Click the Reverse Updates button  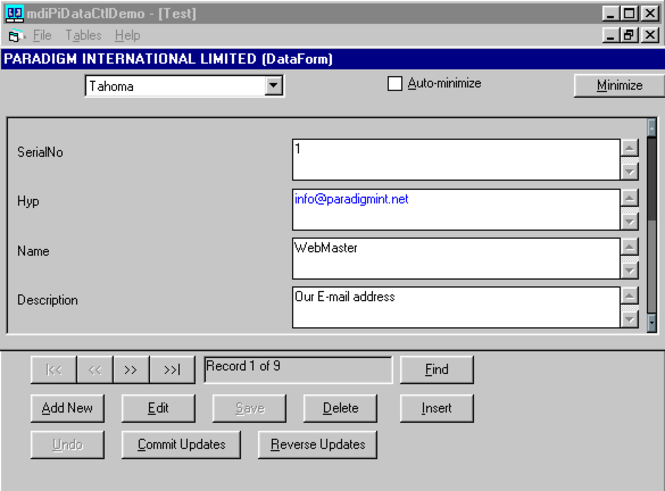[x=318, y=444]
